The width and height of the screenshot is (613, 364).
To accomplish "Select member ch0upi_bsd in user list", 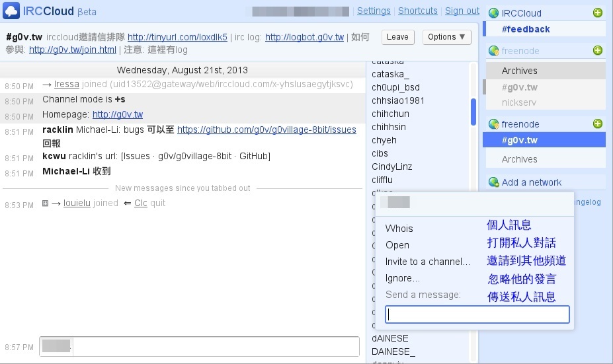I will click(395, 87).
